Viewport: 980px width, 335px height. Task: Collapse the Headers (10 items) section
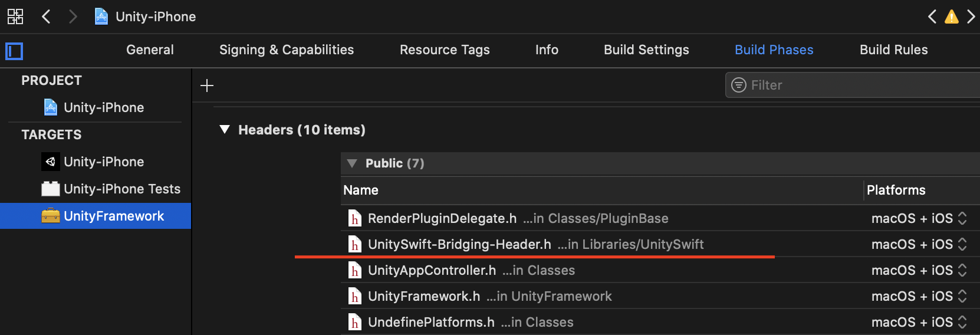point(224,129)
